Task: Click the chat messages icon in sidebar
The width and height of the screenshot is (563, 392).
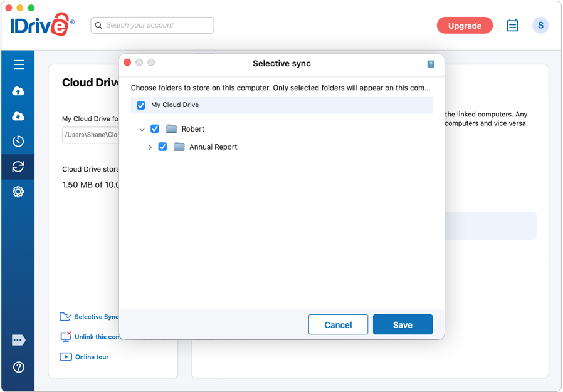Action: 18,340
